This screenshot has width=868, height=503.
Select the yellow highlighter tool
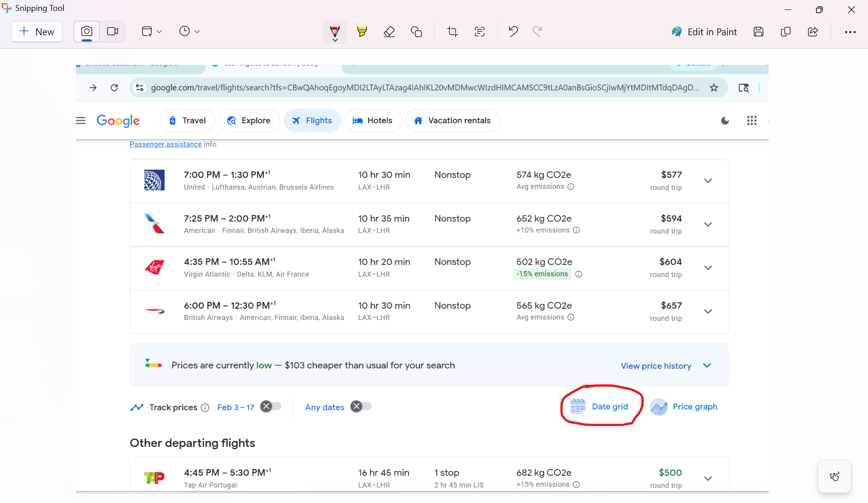(362, 32)
